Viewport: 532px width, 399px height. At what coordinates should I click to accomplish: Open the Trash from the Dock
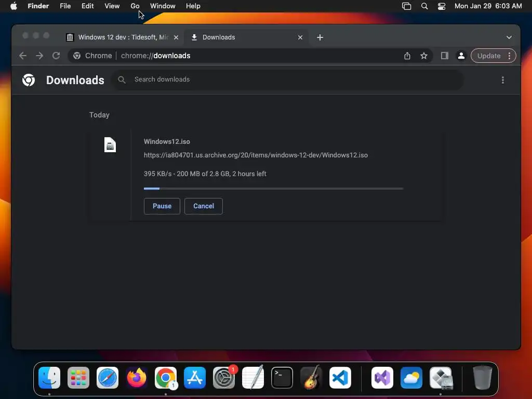482,377
